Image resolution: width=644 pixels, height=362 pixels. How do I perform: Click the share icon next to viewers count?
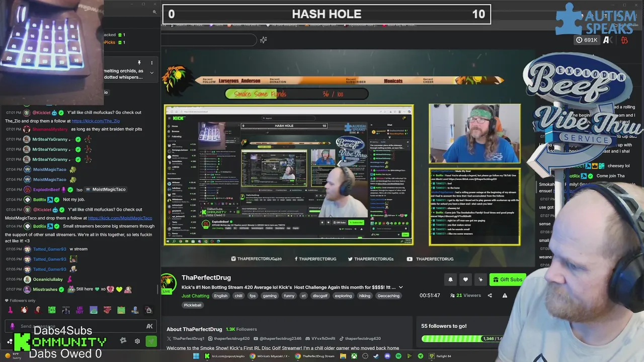click(490, 296)
